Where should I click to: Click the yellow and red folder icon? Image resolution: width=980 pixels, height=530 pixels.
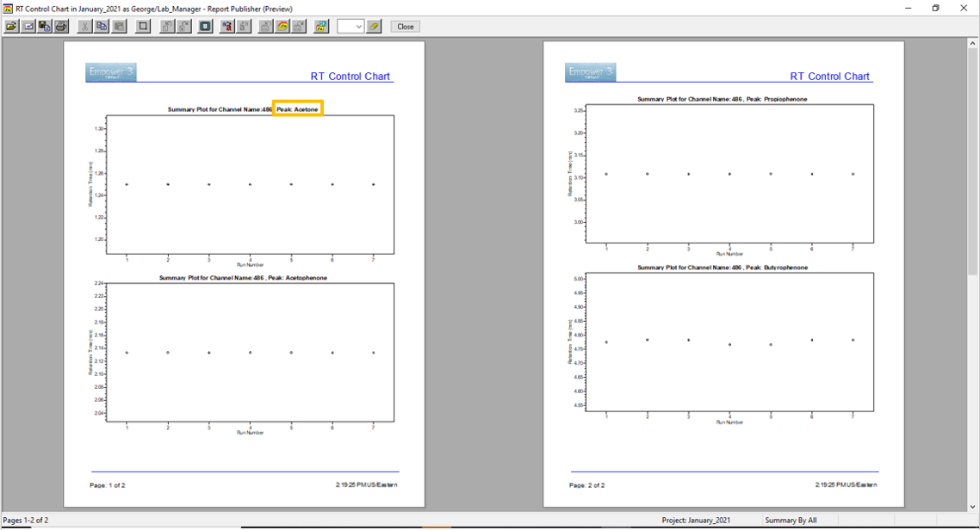(x=282, y=26)
